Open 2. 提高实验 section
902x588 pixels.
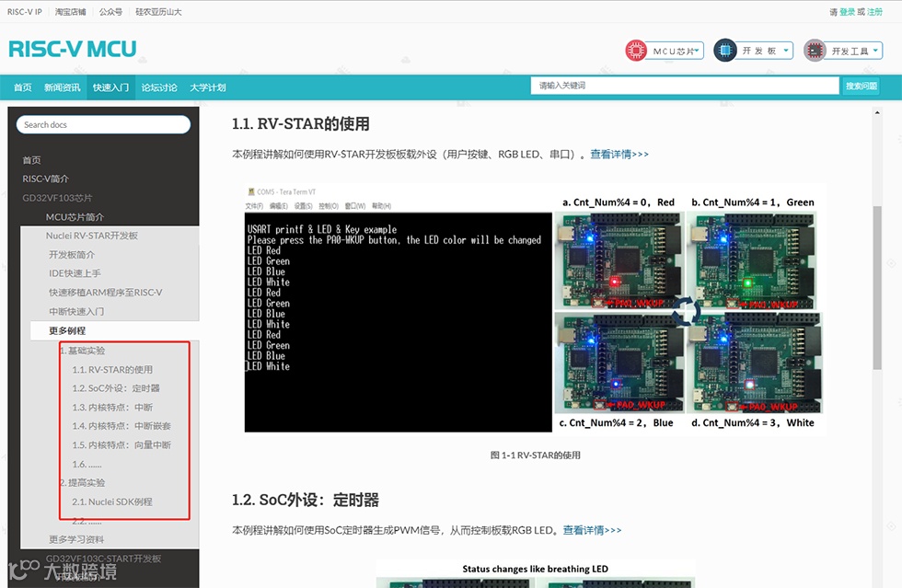pos(82,483)
